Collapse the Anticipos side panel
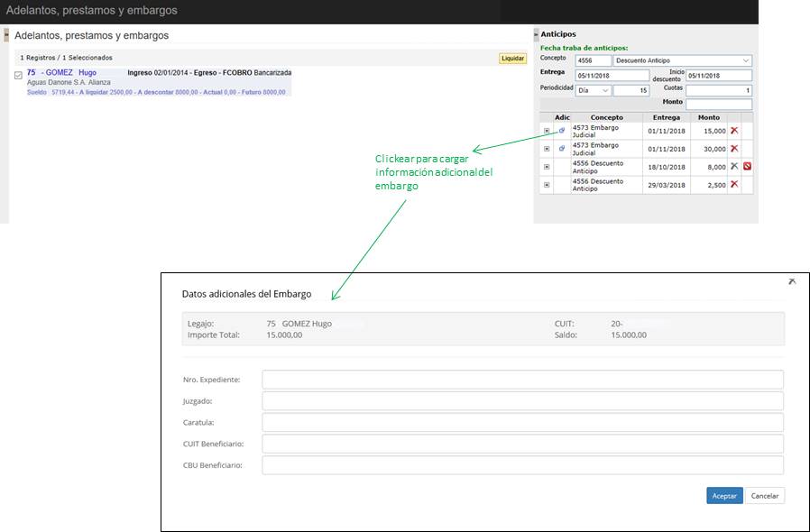The height and width of the screenshot is (532, 810). coord(536,34)
